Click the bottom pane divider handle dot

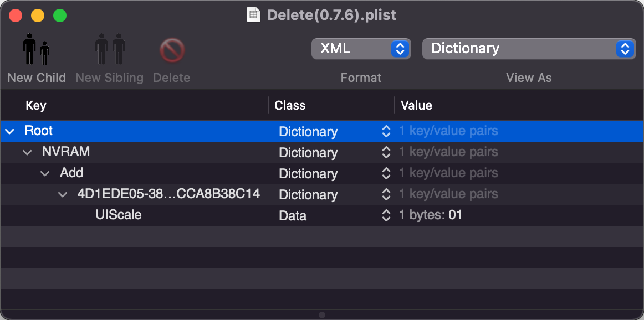(x=322, y=315)
